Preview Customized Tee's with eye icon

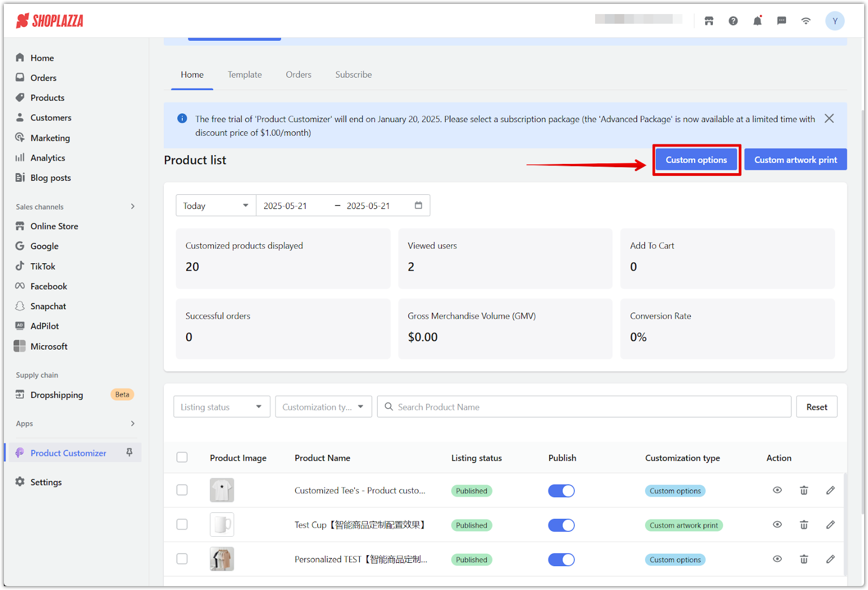[777, 490]
